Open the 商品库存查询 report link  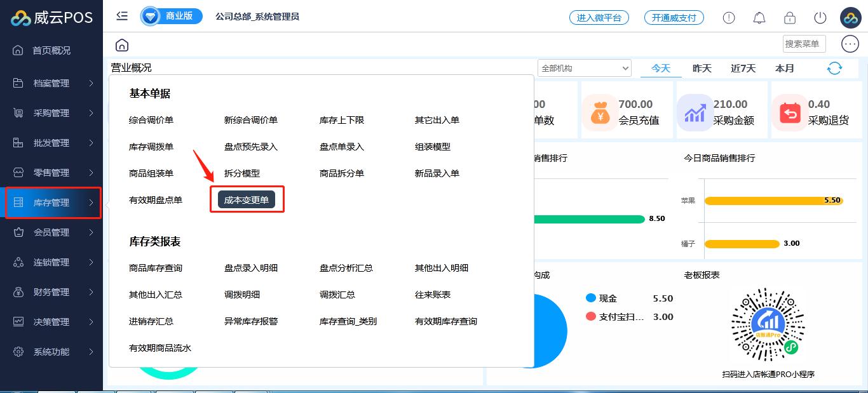[156, 268]
